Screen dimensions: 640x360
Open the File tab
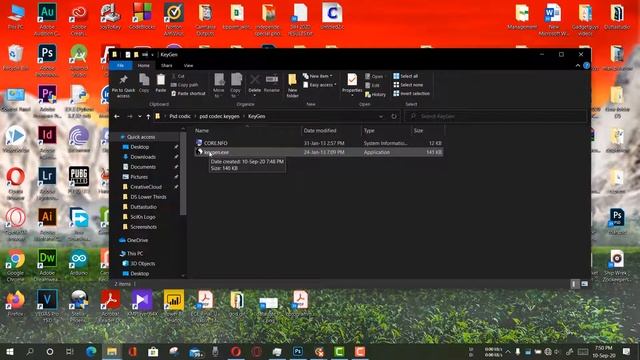click(120, 65)
